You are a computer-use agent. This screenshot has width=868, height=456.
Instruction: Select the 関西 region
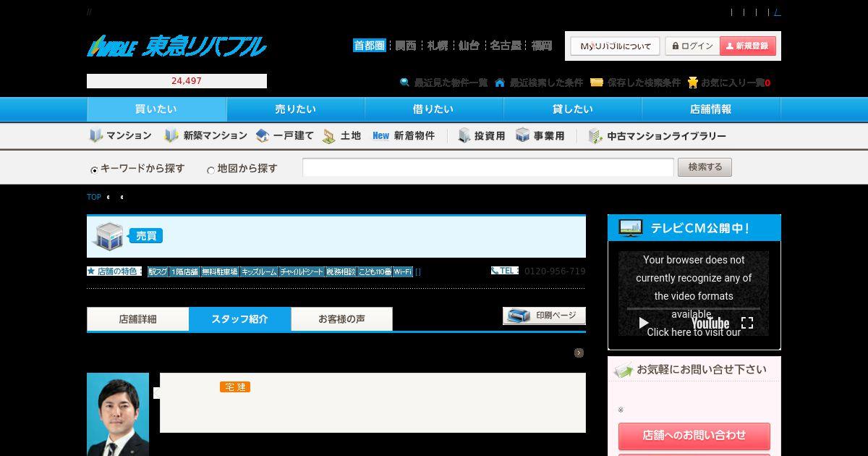tap(406, 46)
